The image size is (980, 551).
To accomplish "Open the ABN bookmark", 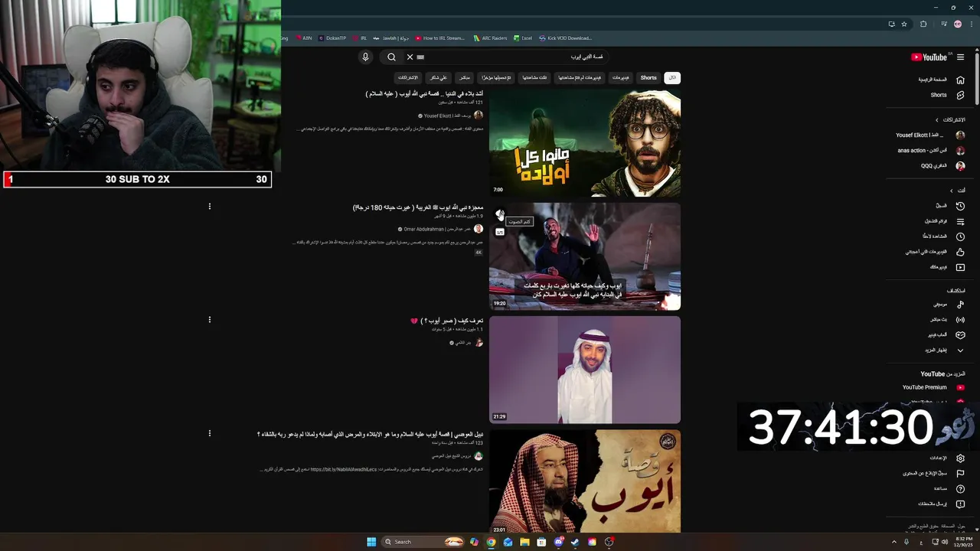I will pos(303,37).
